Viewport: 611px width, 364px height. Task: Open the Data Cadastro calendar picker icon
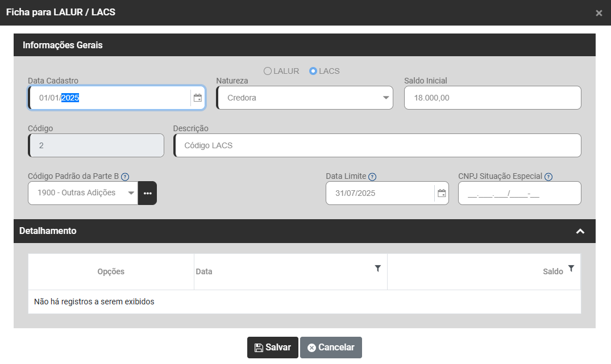point(198,98)
